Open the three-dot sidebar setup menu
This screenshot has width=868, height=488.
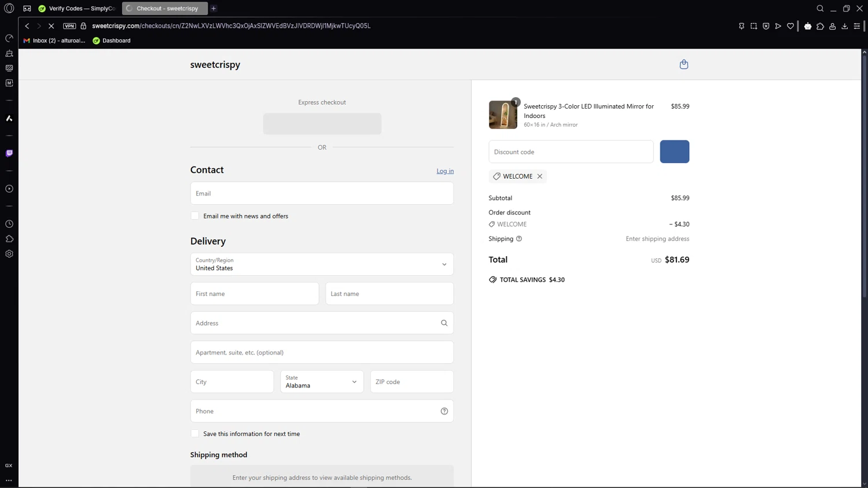click(x=9, y=480)
